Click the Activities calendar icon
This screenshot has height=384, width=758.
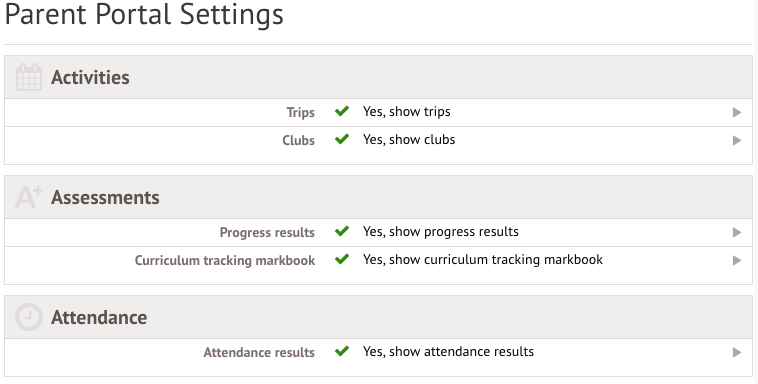coord(29,77)
